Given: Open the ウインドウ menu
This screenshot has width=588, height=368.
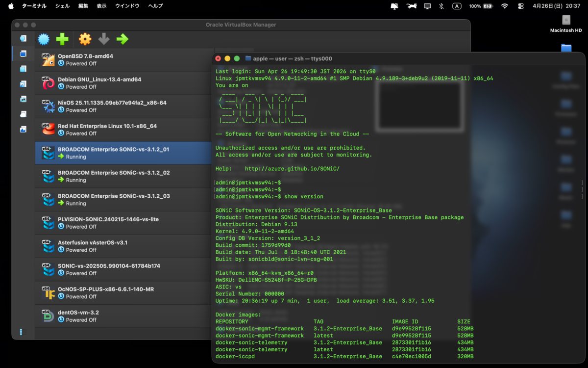Looking at the screenshot, I should click(127, 6).
